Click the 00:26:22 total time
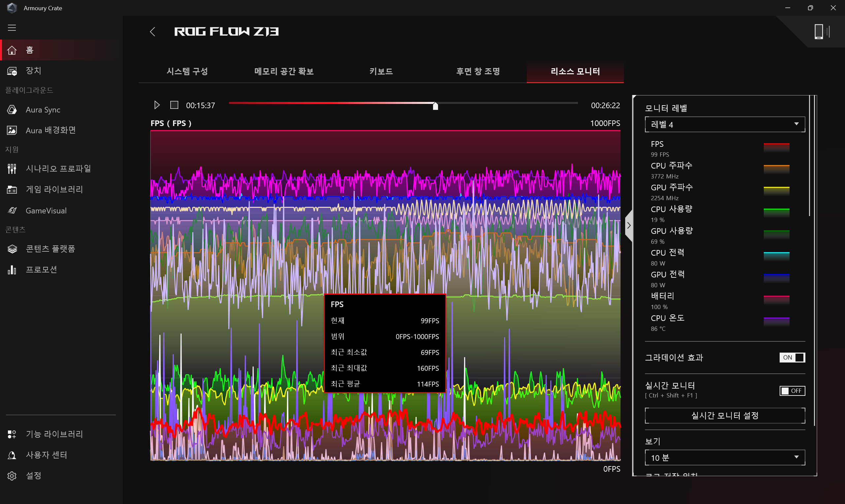The width and height of the screenshot is (845, 504). click(605, 106)
